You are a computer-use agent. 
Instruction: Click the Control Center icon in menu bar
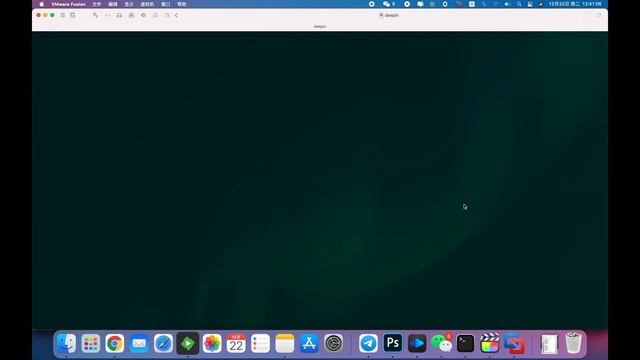click(530, 4)
